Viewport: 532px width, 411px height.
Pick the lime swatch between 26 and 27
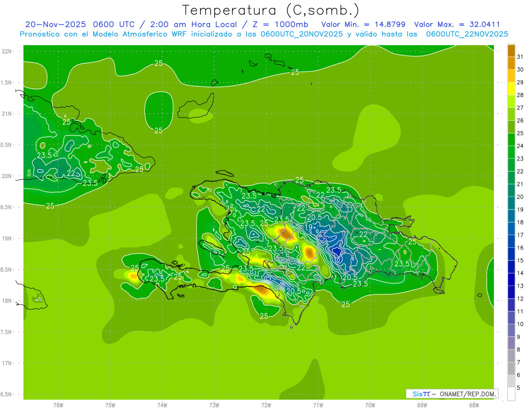click(x=511, y=114)
